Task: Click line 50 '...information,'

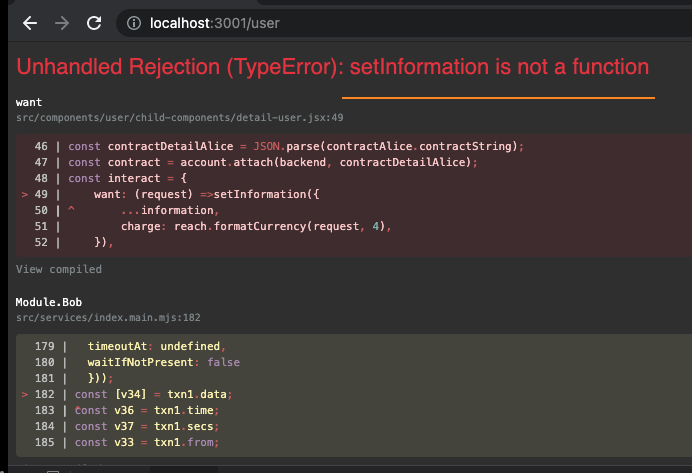Action: click(127, 210)
